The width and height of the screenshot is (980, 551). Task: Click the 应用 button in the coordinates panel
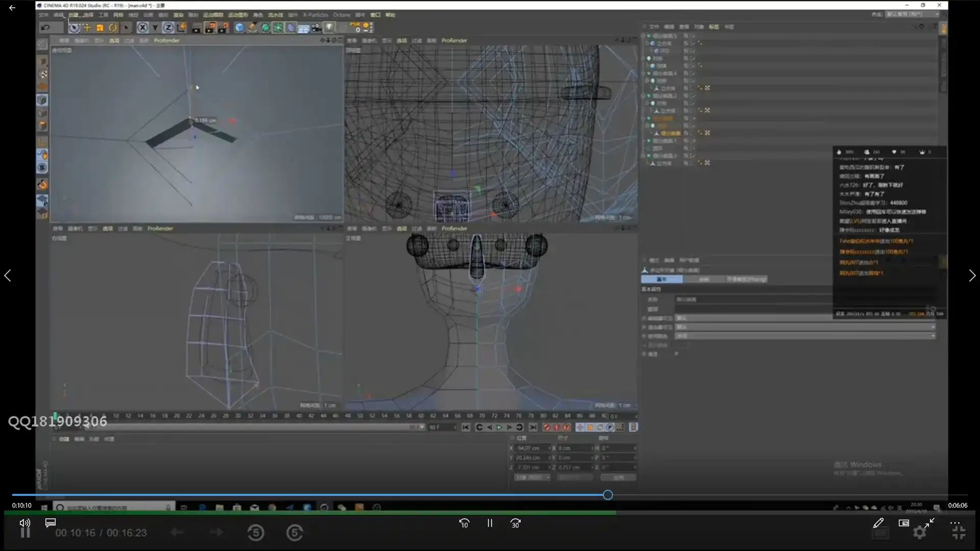[618, 477]
